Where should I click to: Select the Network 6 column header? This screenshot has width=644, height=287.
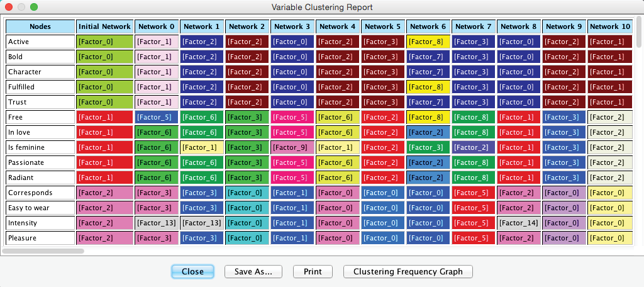[x=428, y=26]
